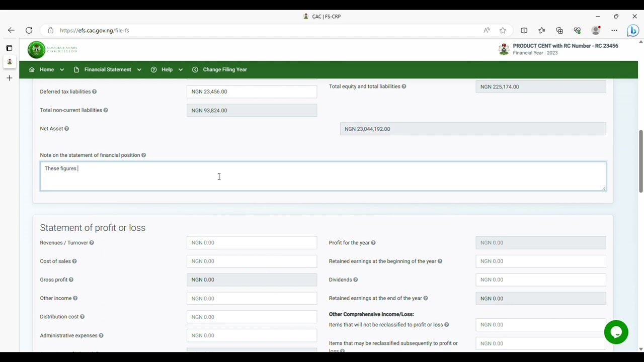Click help icon beside Net Asset

click(x=66, y=129)
